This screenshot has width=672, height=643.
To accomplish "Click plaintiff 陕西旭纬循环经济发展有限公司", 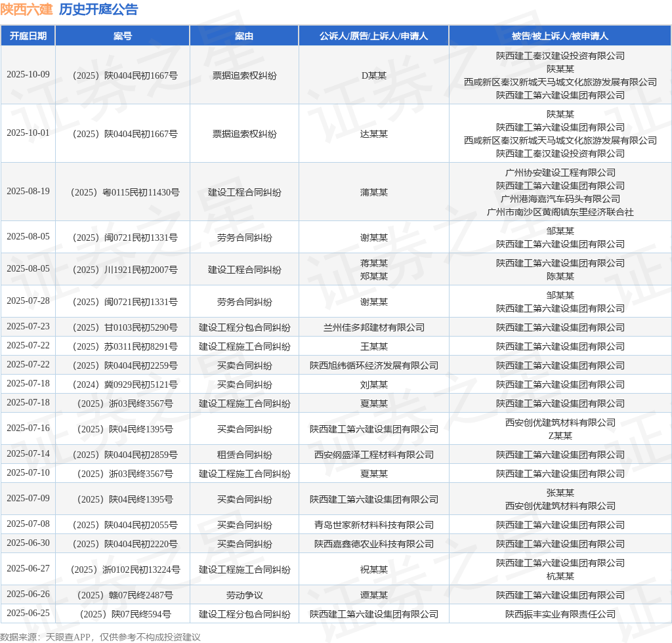I will click(x=373, y=365).
